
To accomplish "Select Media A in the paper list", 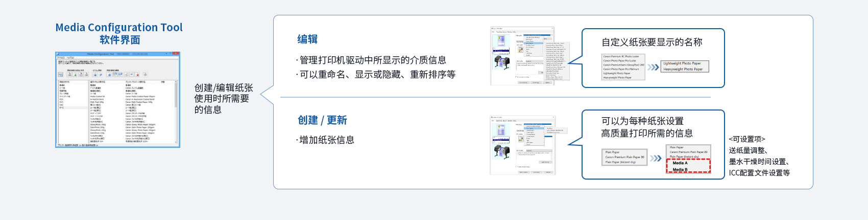I will (x=680, y=163).
